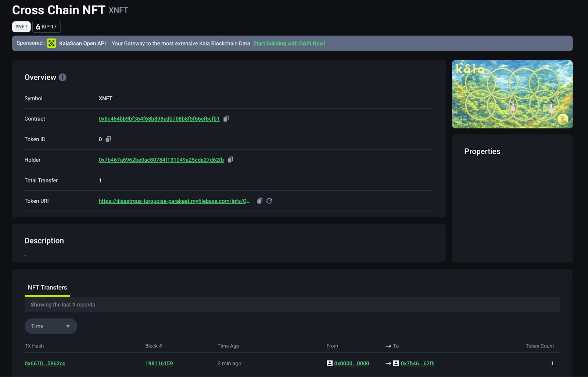Refresh the Token URI metadata
The width and height of the screenshot is (588, 377).
pos(269,201)
